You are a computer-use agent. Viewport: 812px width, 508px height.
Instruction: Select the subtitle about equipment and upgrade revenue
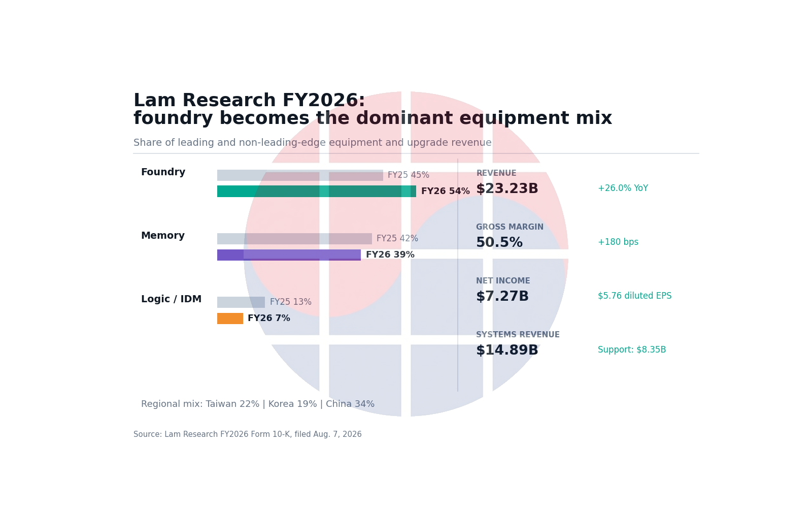[312, 143]
